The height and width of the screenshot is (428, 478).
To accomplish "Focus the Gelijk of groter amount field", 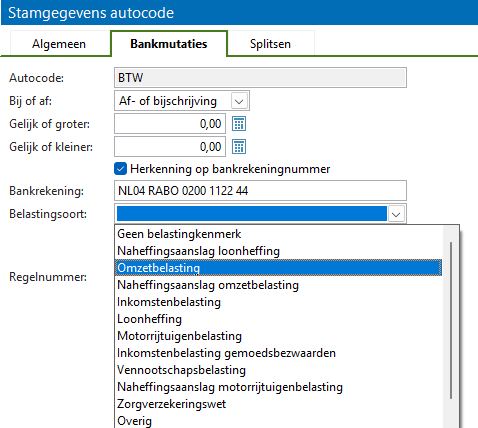I will point(170,124).
